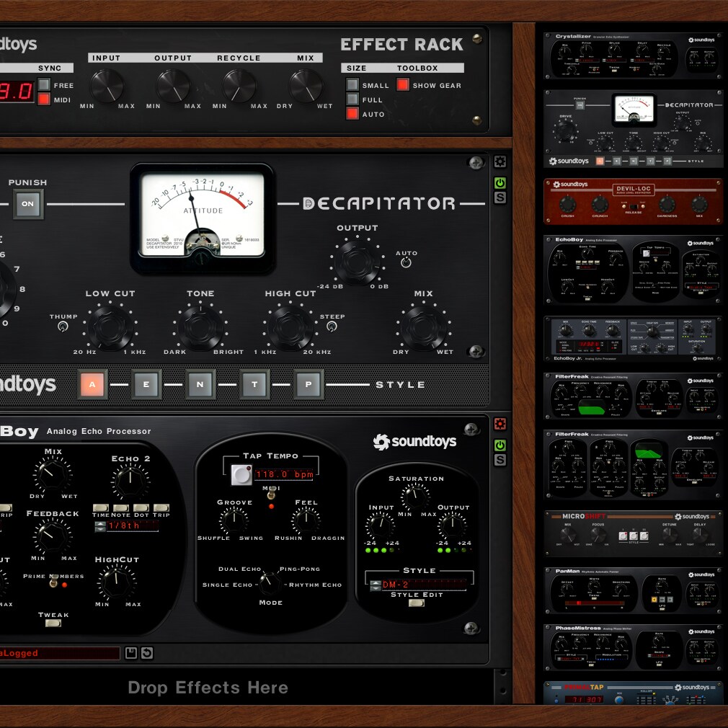Viewport: 728px width, 728px height.
Task: Bypass Decapitator with its green power icon
Action: click(500, 183)
